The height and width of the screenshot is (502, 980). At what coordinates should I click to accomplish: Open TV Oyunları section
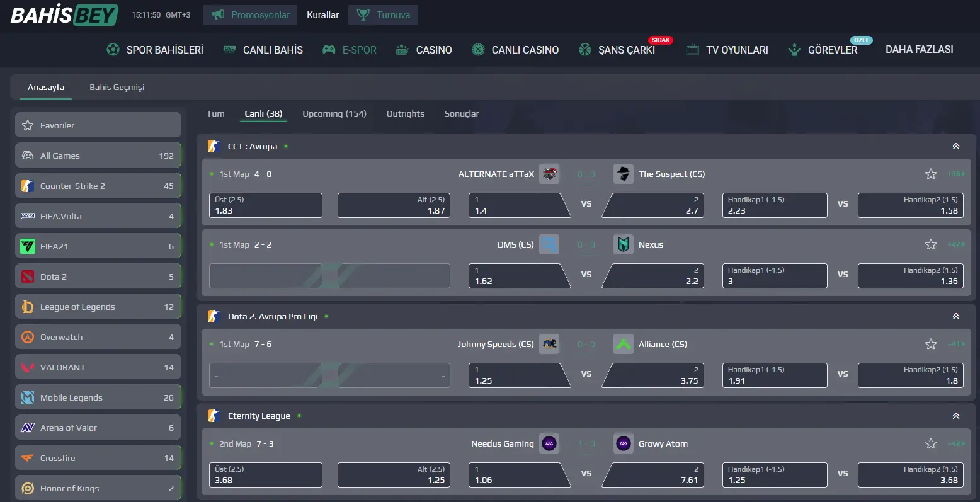727,50
